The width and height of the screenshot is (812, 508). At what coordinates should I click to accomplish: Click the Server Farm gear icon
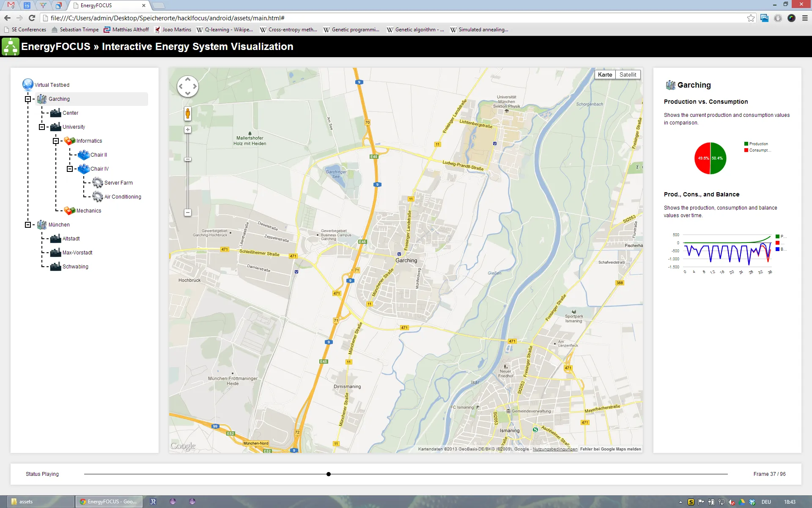(x=98, y=183)
